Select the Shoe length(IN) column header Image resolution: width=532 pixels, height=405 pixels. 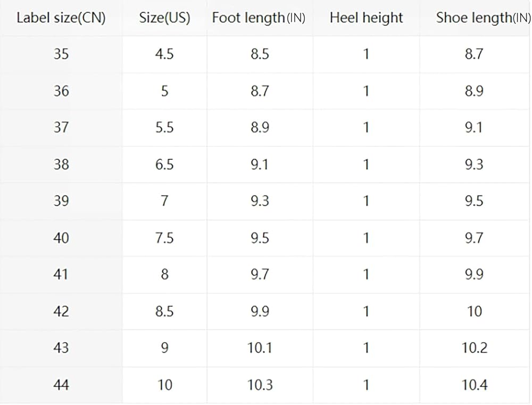[x=481, y=18]
